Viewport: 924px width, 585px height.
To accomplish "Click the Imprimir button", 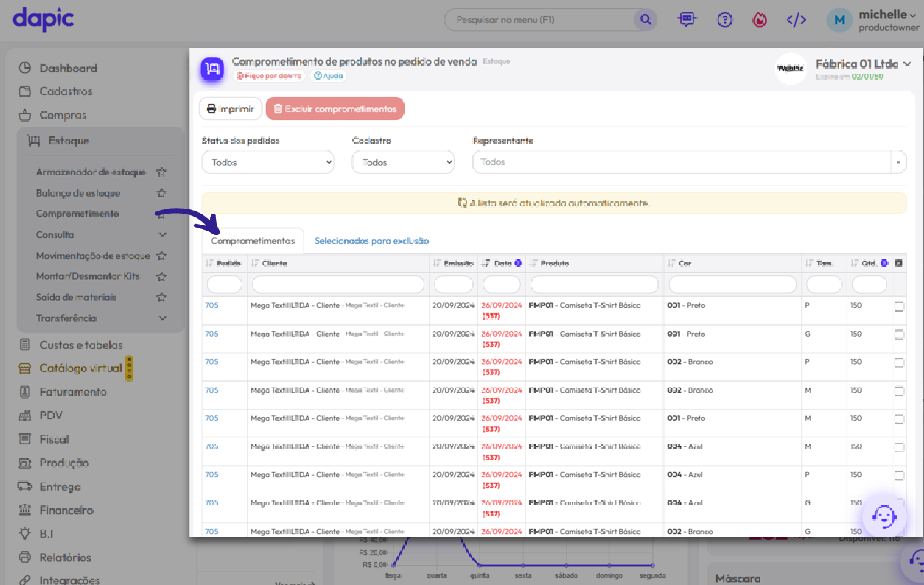I will [x=230, y=109].
